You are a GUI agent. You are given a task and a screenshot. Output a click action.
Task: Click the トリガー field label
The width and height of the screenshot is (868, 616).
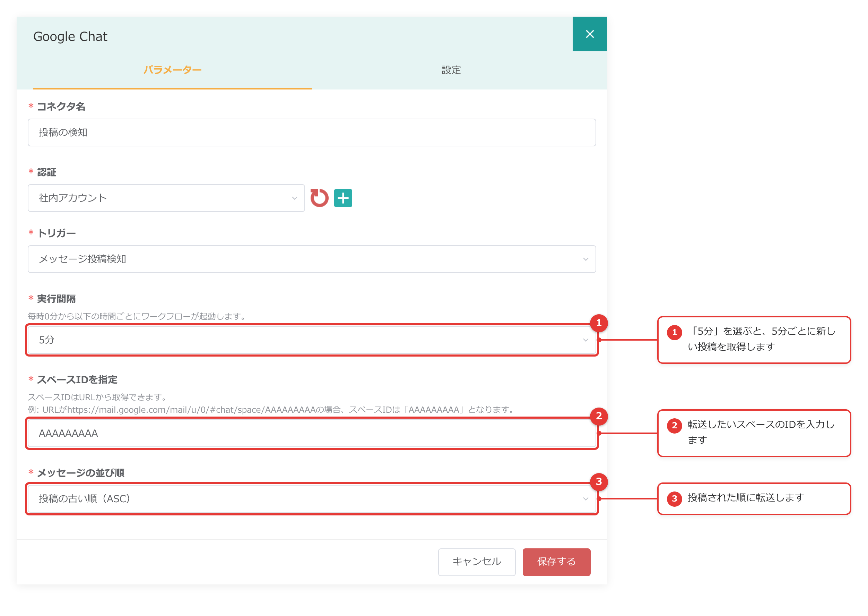tap(57, 233)
